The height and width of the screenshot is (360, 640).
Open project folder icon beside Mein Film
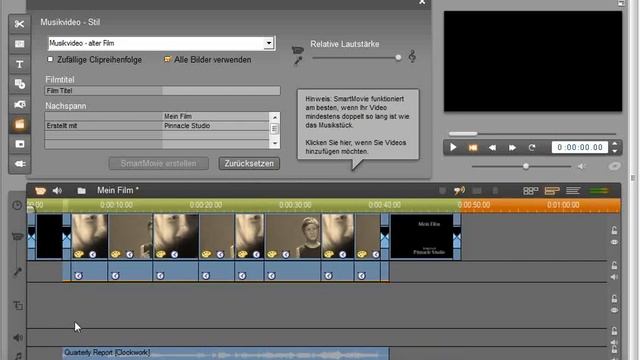[81, 191]
